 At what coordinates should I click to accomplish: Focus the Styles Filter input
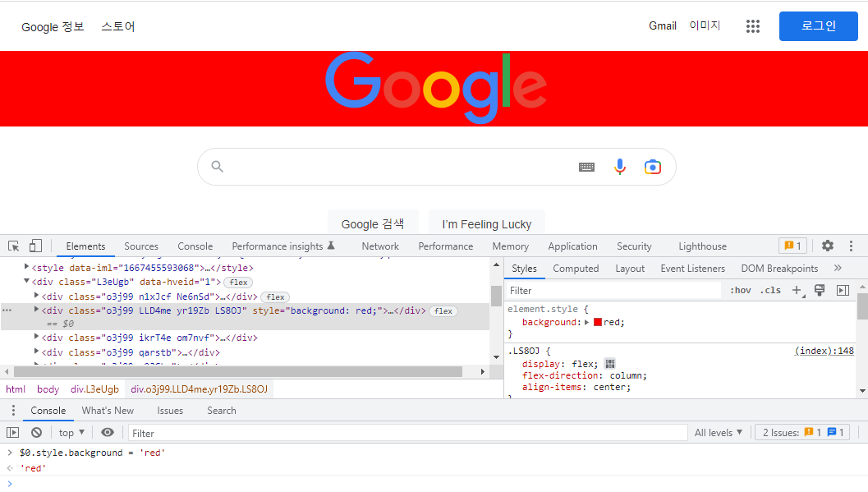613,291
